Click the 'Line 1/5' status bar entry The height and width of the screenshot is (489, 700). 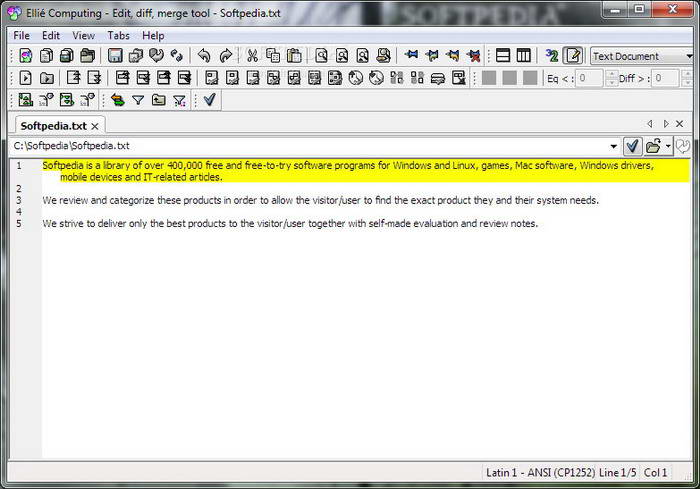(x=617, y=472)
